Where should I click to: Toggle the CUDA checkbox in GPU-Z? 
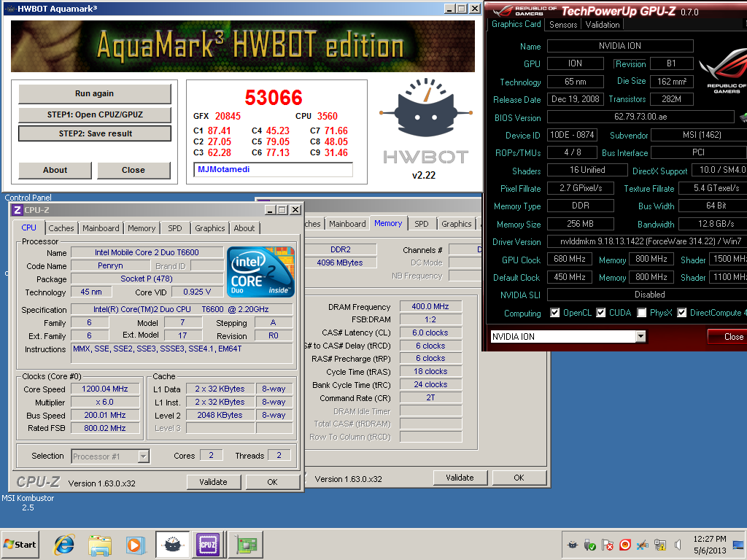pyautogui.click(x=601, y=313)
